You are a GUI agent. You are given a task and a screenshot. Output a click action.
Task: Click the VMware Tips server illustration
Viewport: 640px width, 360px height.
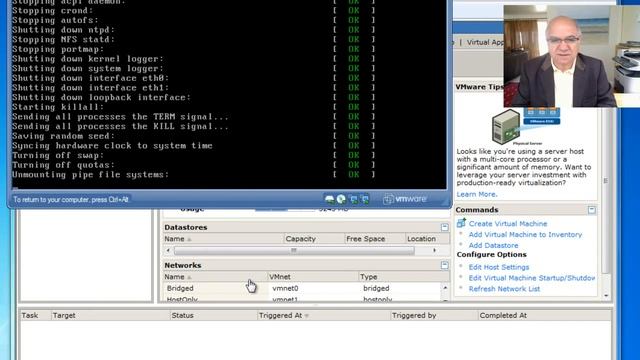[x=526, y=127]
